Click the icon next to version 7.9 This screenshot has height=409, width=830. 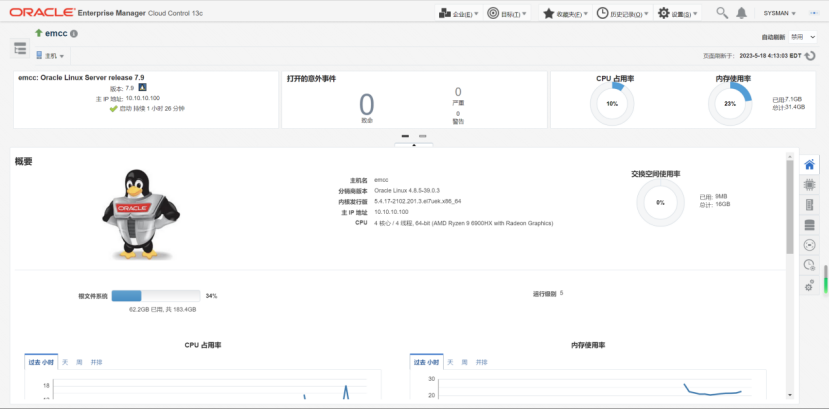point(142,87)
